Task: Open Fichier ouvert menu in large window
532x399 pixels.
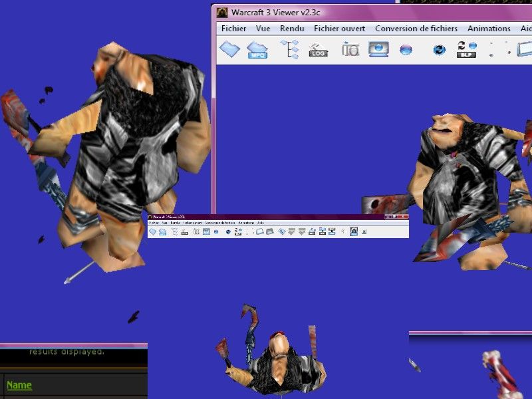Action: coord(339,29)
